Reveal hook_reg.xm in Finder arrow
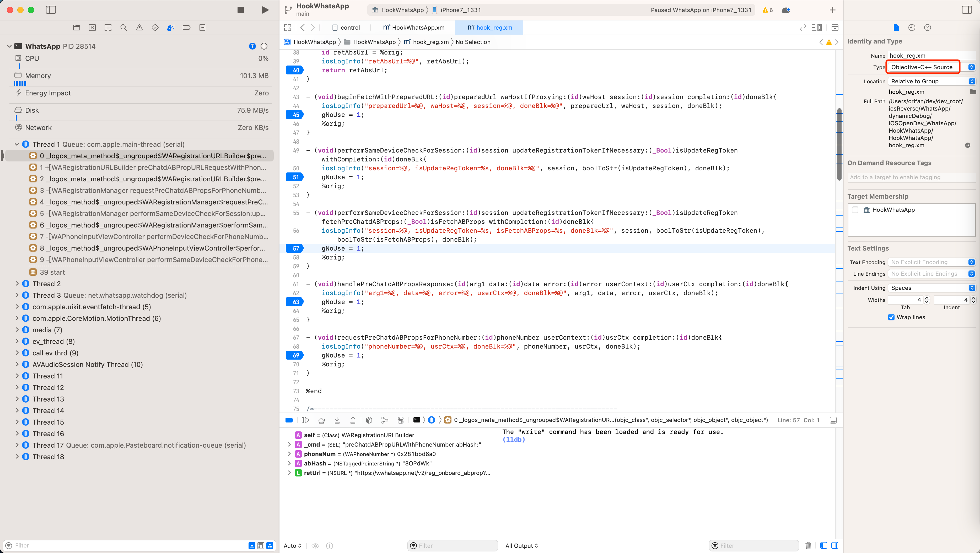 (x=967, y=145)
